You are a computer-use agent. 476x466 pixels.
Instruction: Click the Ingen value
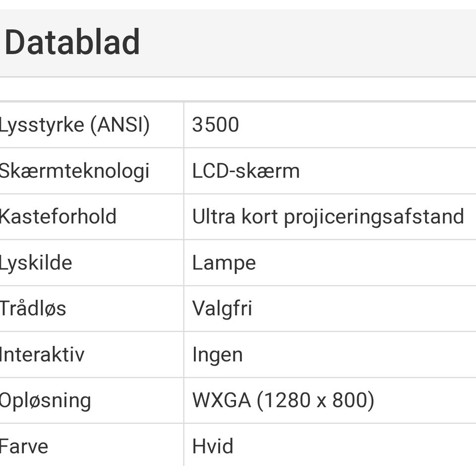[x=217, y=355]
